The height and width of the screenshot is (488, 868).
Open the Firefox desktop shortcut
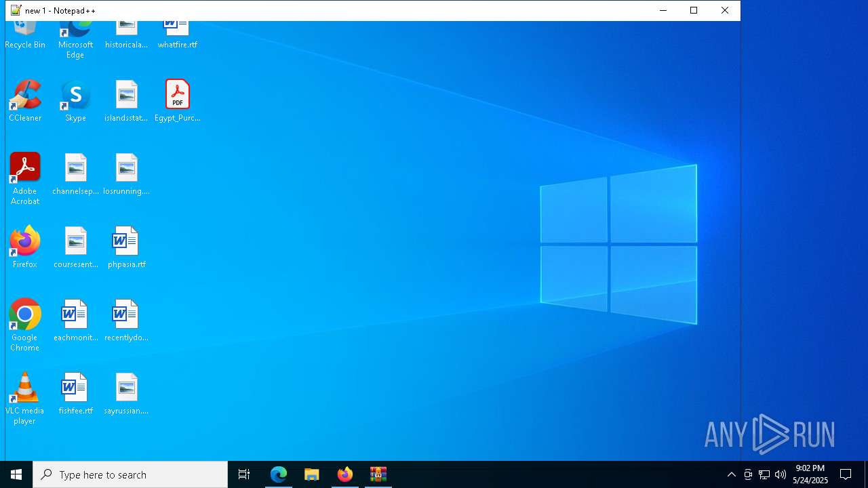coord(25,247)
